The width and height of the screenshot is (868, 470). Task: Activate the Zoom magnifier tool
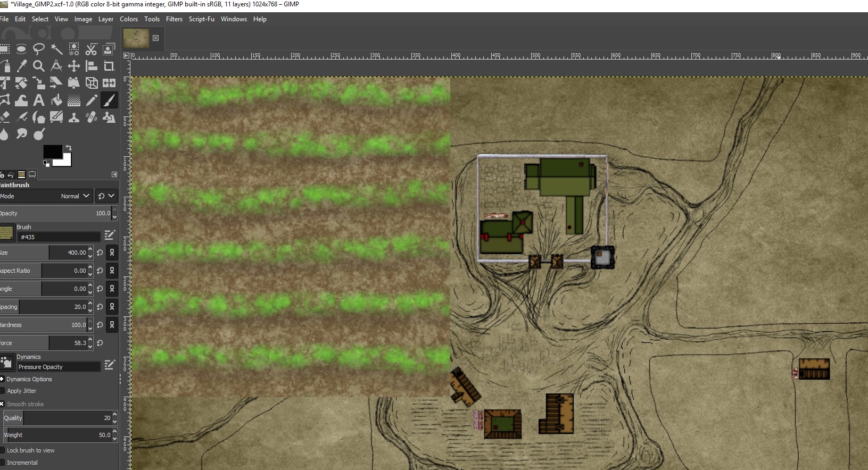pyautogui.click(x=38, y=66)
